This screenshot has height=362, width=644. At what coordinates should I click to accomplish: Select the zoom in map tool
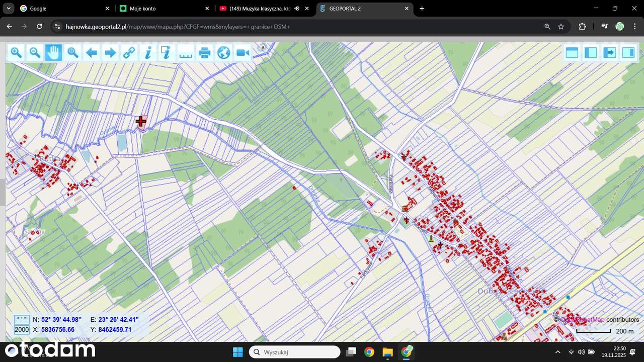[16, 52]
